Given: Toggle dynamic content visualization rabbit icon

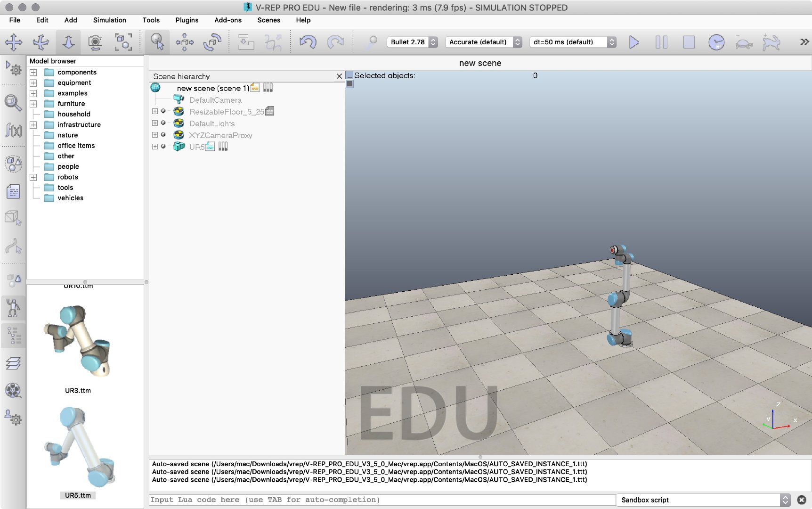Looking at the screenshot, I should click(x=771, y=42).
